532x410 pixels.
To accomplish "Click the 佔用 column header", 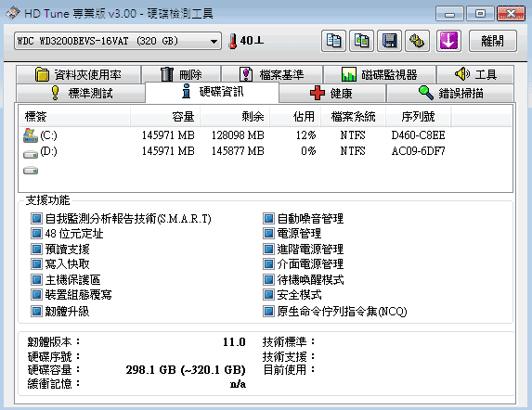I will click(295, 117).
